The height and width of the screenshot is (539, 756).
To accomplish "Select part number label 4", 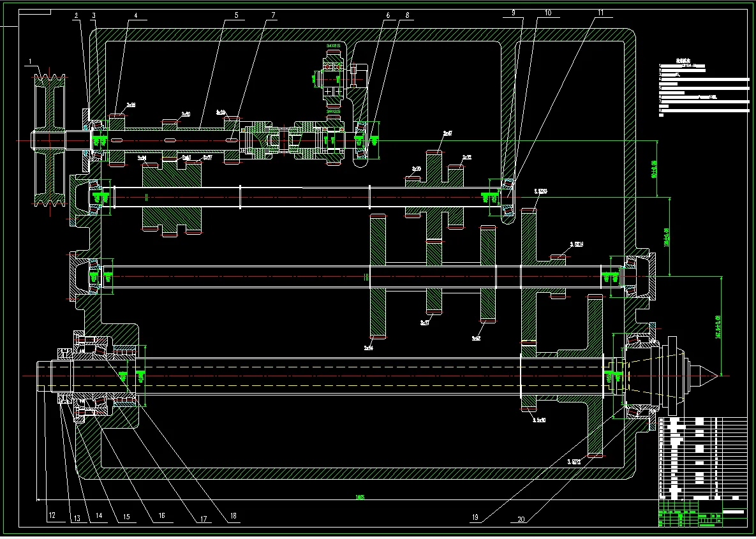I will 136,16.
